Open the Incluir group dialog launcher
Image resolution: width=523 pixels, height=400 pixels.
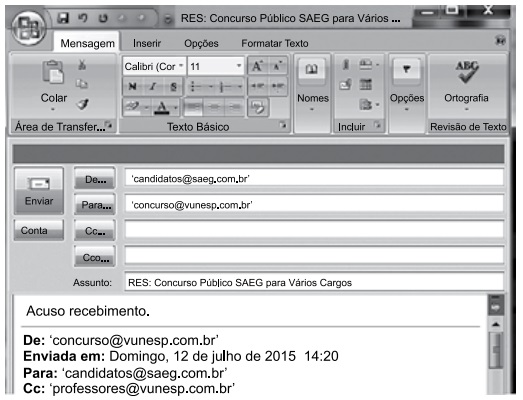[377, 125]
